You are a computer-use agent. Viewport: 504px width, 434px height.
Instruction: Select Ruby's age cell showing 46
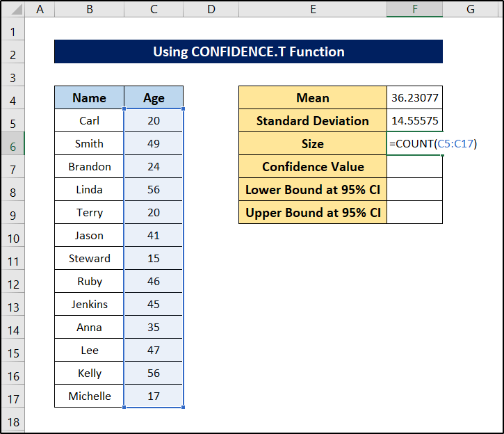(x=154, y=282)
